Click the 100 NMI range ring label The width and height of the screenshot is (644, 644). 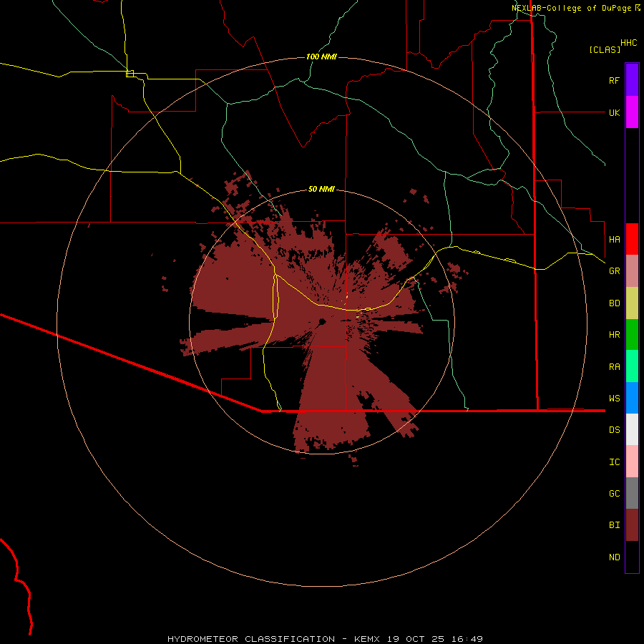tap(321, 57)
